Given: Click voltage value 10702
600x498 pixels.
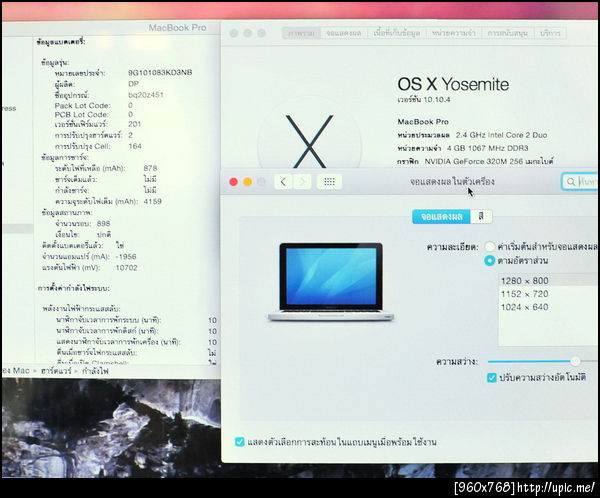Looking at the screenshot, I should pyautogui.click(x=126, y=268).
